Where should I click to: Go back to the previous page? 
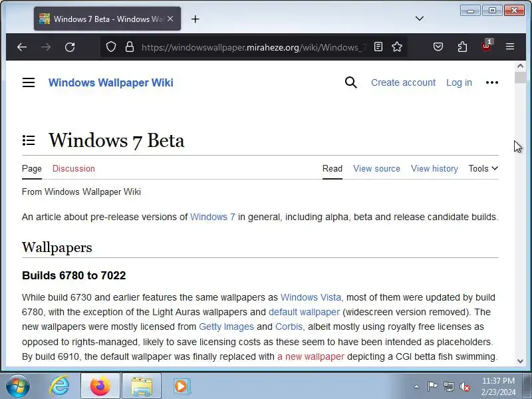tap(22, 47)
